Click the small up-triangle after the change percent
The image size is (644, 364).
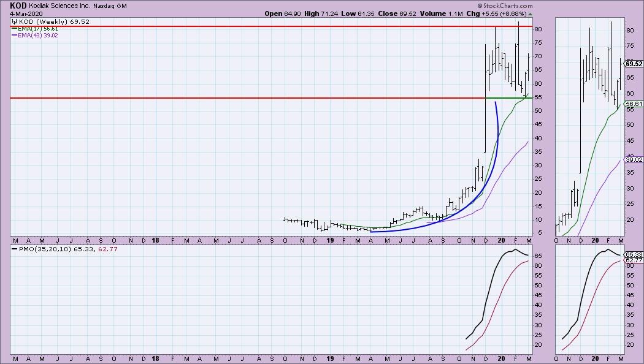pos(531,14)
